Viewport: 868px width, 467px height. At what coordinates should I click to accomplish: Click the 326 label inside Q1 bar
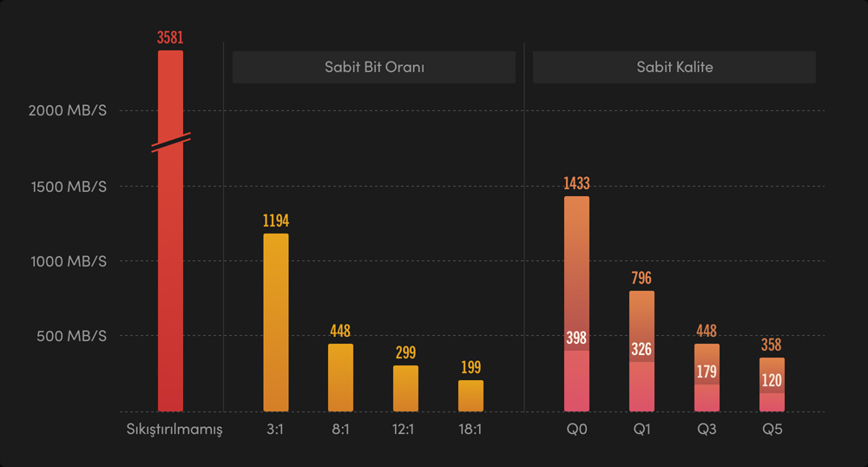641,349
